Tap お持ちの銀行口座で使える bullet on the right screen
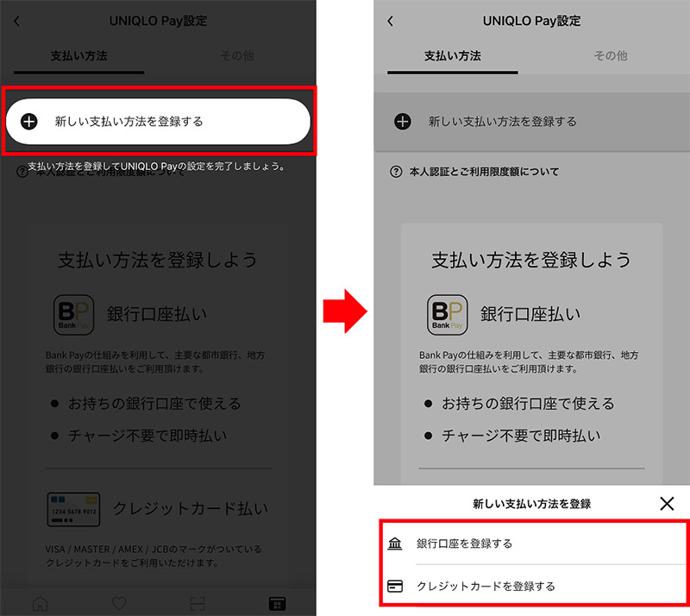 point(528,403)
